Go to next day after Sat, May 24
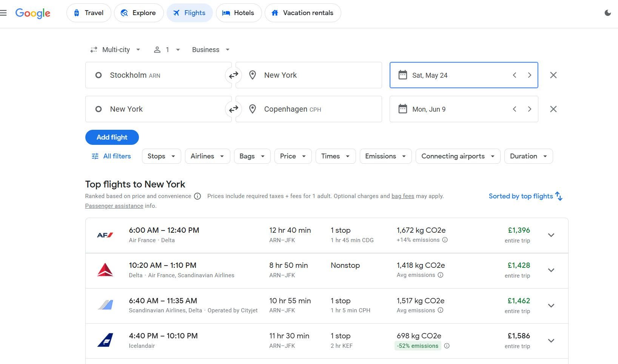Screen dimensions: 618x364 pyautogui.click(x=529, y=75)
